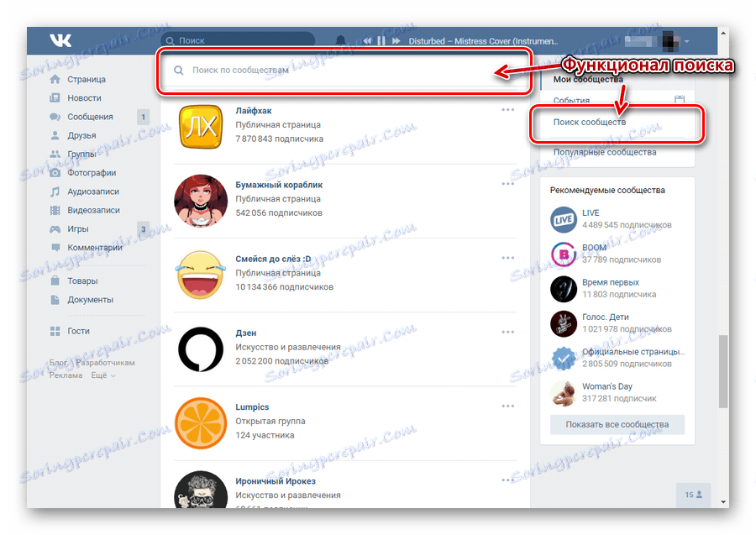Click the page scrollbar up arrow

[x=723, y=33]
